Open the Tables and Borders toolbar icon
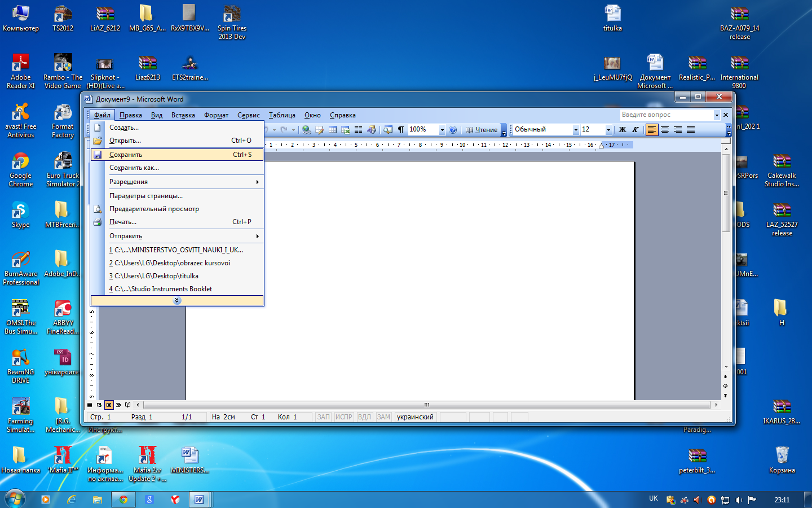Image resolution: width=812 pixels, height=508 pixels. click(320, 130)
